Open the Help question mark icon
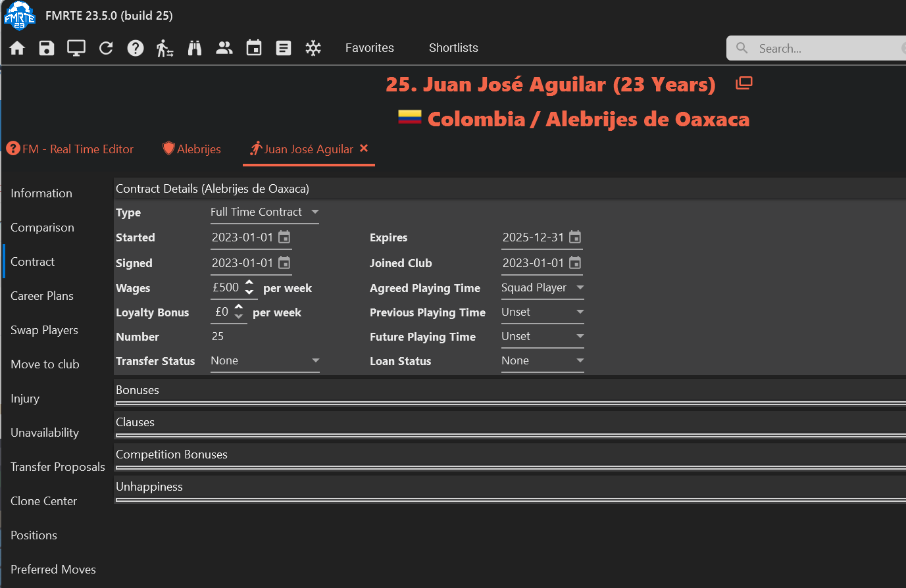 136,48
